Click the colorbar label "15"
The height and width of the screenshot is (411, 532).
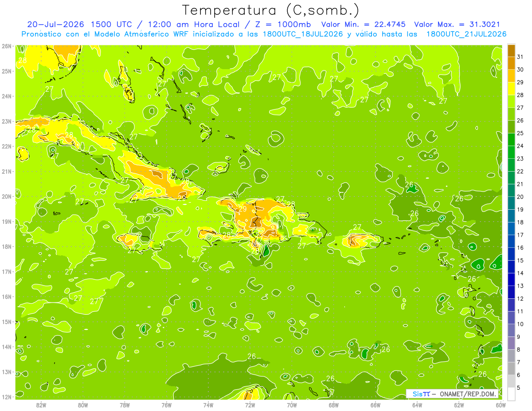[520, 260]
